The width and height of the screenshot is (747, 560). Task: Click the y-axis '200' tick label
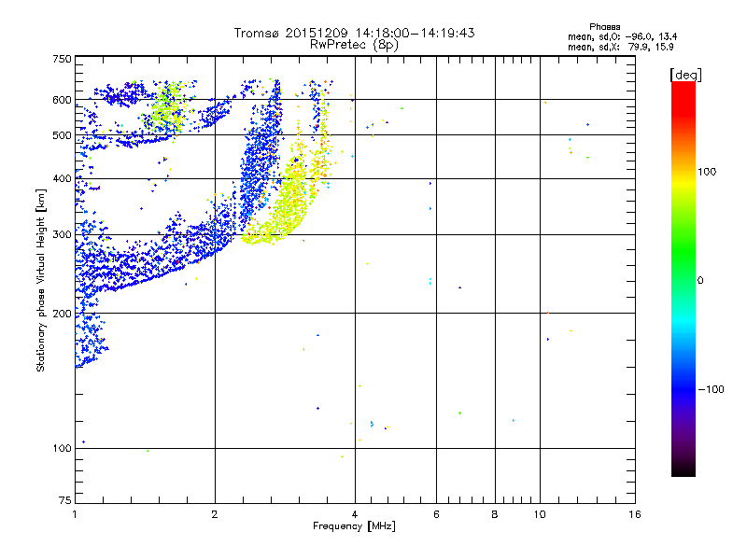(62, 314)
